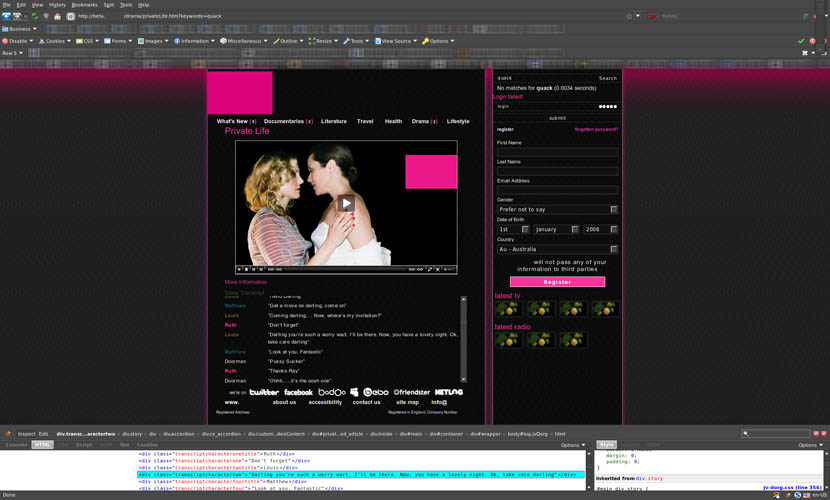Open the History menu

(x=57, y=5)
